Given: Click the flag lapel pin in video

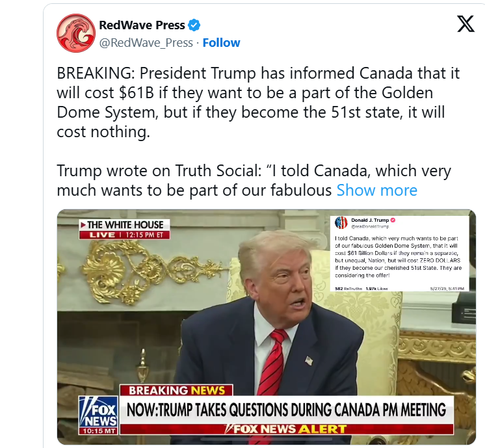Looking at the screenshot, I should (x=309, y=360).
